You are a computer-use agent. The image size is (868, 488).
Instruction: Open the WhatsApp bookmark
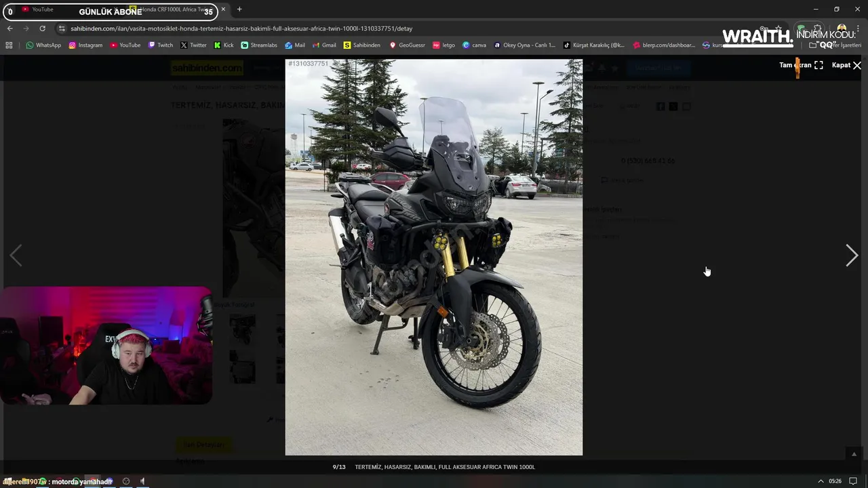(43, 45)
